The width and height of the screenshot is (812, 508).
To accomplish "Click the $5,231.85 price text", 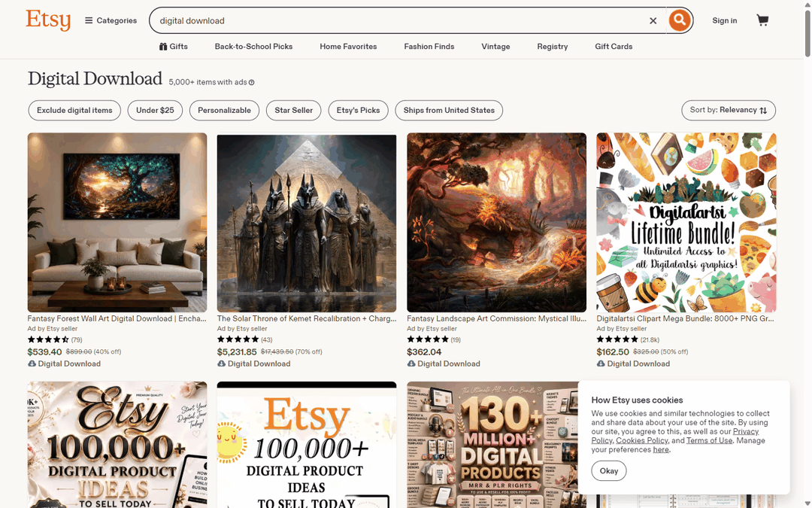I will tap(237, 352).
